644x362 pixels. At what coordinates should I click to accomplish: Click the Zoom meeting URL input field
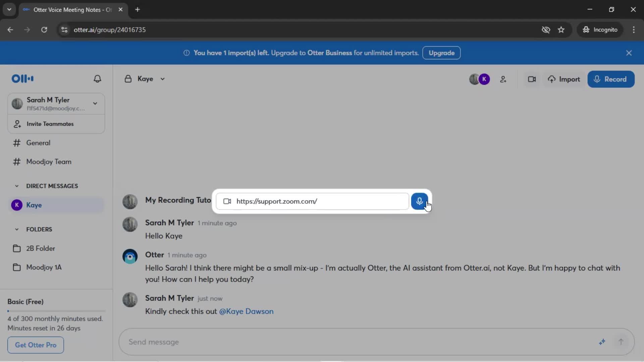(319, 201)
